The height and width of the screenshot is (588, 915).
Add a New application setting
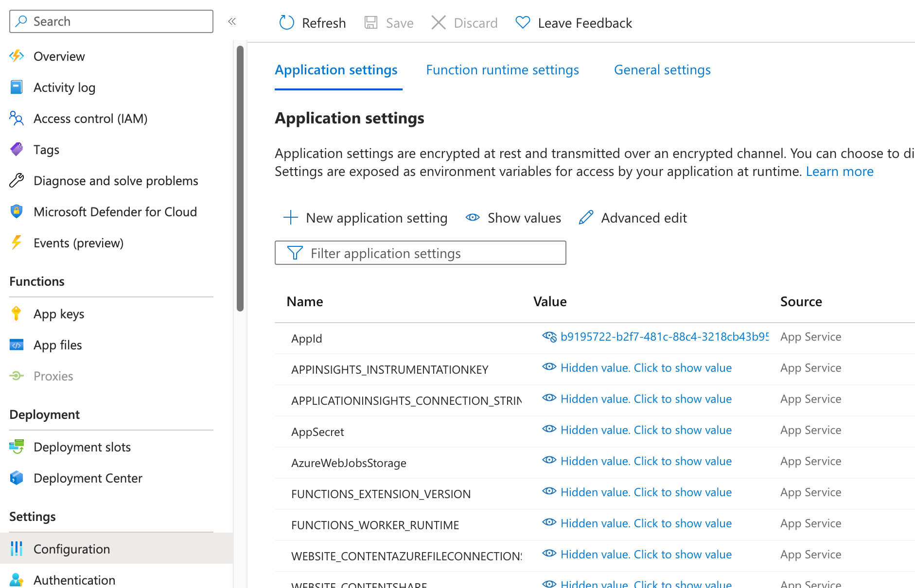pyautogui.click(x=366, y=218)
